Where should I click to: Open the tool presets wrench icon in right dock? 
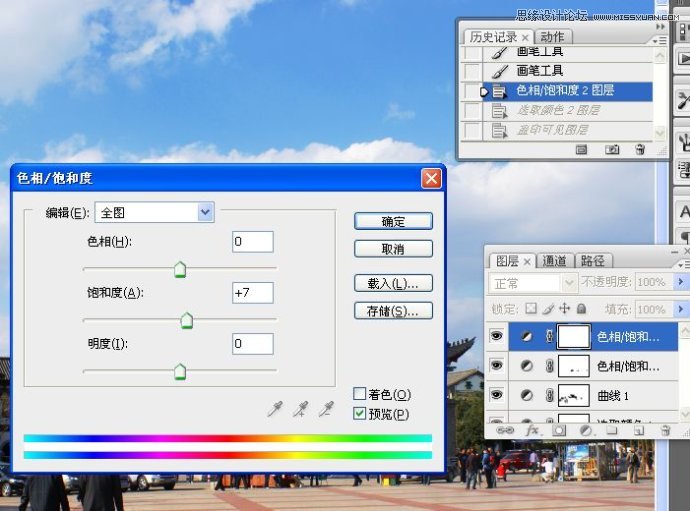[x=683, y=100]
